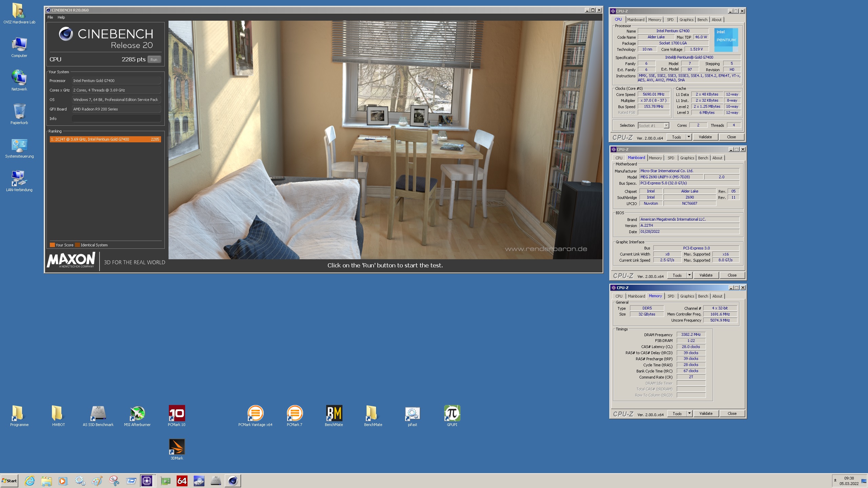
Task: Click Tools button in the bottom CPU-Z window
Action: pos(677,413)
